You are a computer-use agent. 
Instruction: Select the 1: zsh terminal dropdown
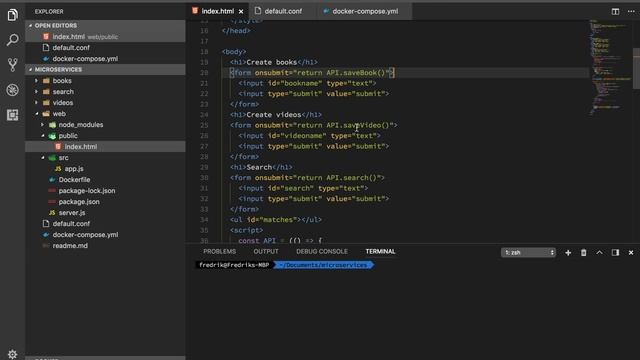(528, 253)
